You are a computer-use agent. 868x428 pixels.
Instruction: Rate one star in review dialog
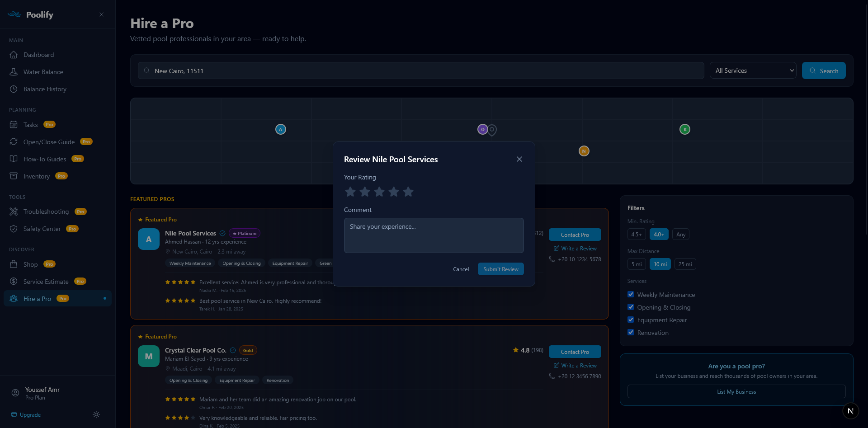[x=350, y=192]
